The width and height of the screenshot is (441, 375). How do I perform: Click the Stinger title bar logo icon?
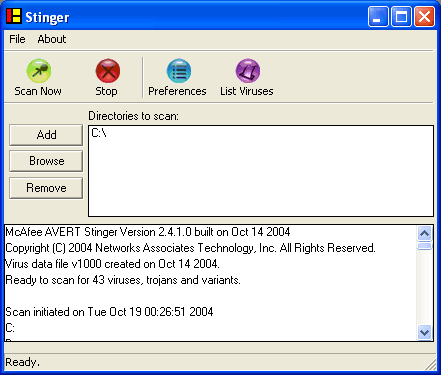click(14, 16)
